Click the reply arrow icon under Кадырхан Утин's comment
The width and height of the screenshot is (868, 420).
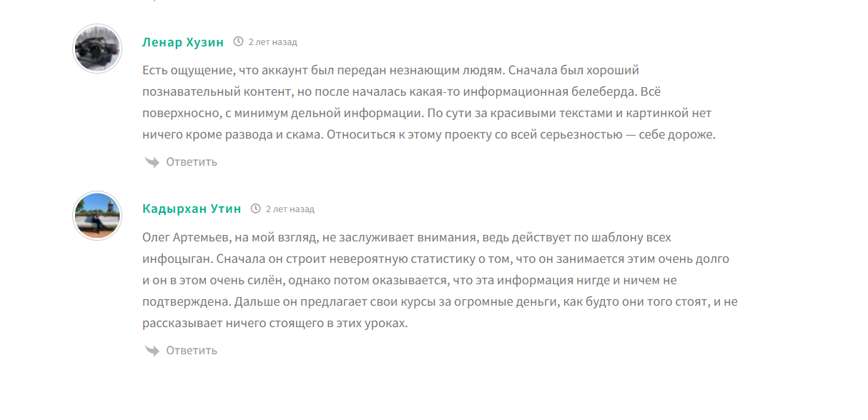tap(152, 351)
